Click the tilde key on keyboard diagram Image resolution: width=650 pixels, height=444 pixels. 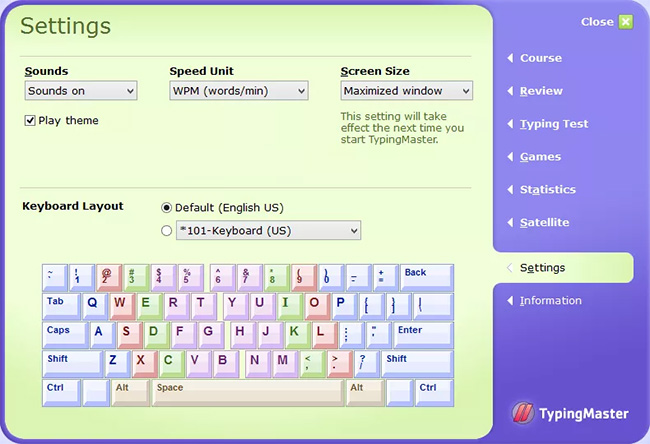coord(55,277)
